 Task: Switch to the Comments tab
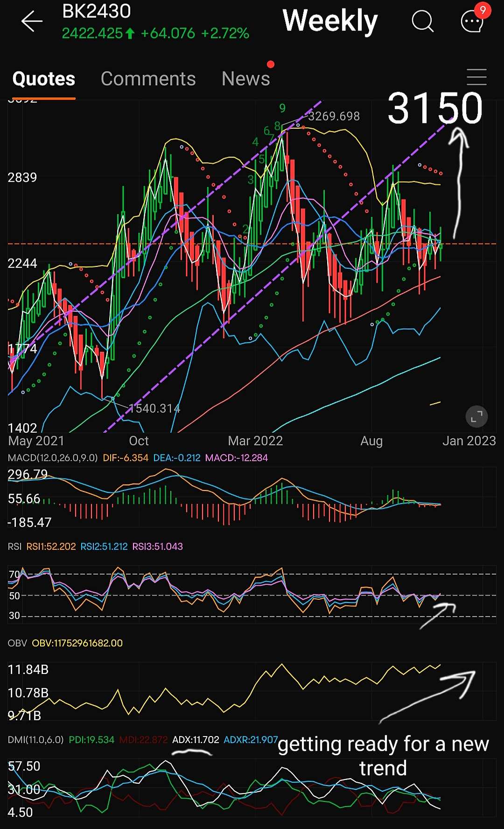tap(148, 79)
